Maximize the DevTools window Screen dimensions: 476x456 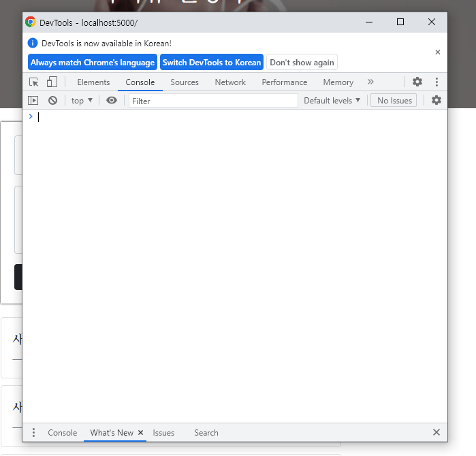(400, 22)
